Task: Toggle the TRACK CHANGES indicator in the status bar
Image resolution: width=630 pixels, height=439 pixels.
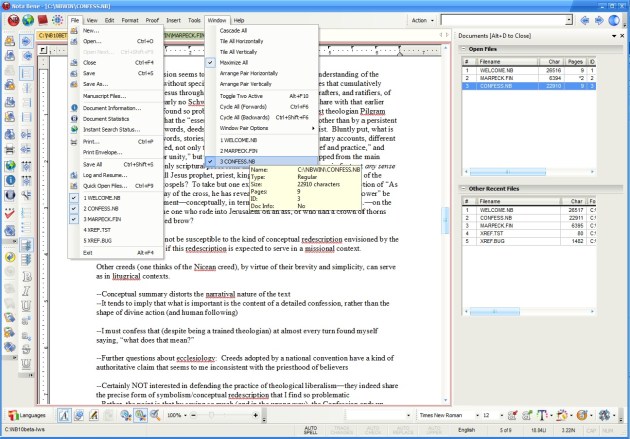Action: [x=341, y=430]
